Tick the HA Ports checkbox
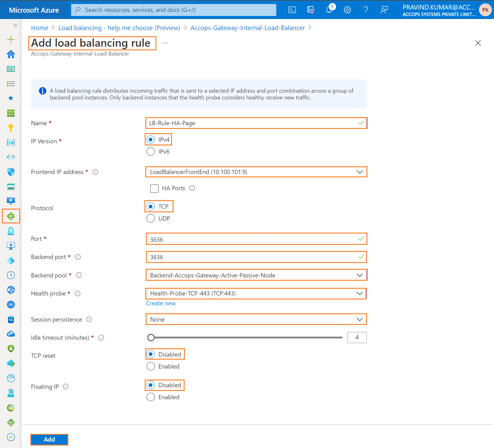 [154, 188]
